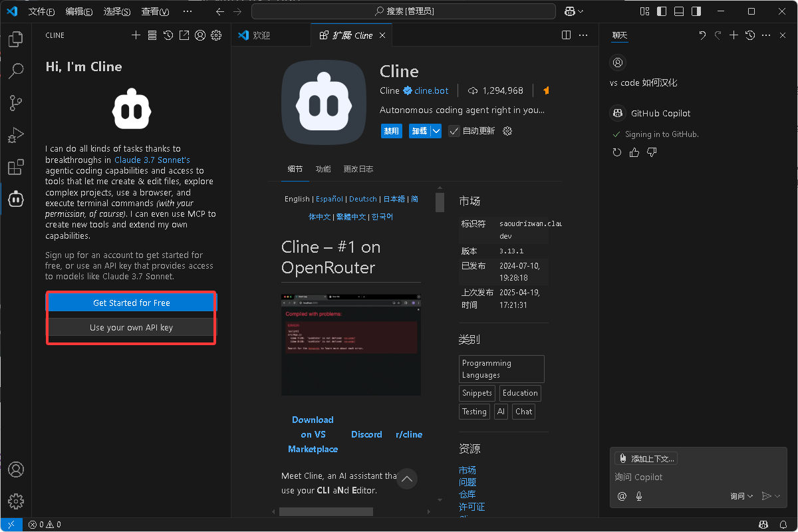
Task: Toggle primary side bar visibility
Action: (662, 11)
